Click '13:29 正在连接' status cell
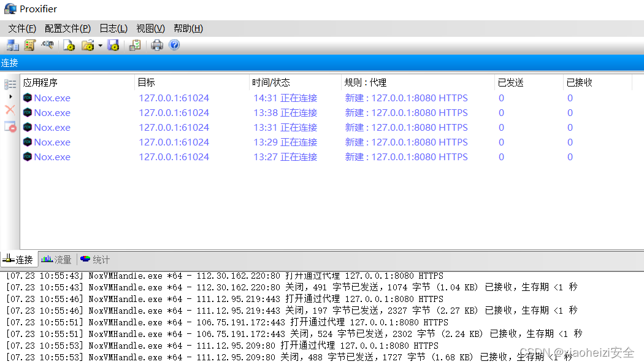Image resolution: width=644 pixels, height=364 pixels. point(285,142)
